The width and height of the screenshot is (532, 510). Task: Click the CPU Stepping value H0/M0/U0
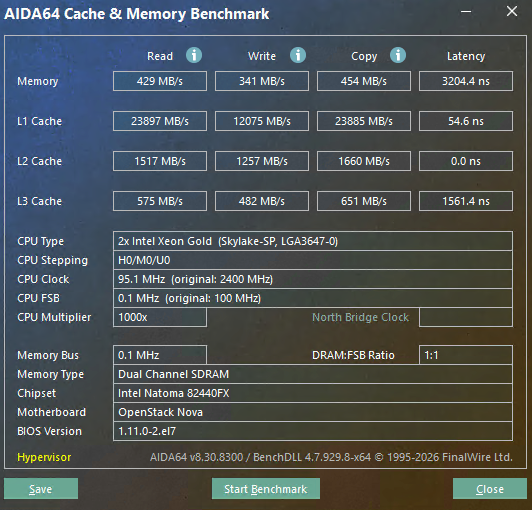click(x=313, y=260)
